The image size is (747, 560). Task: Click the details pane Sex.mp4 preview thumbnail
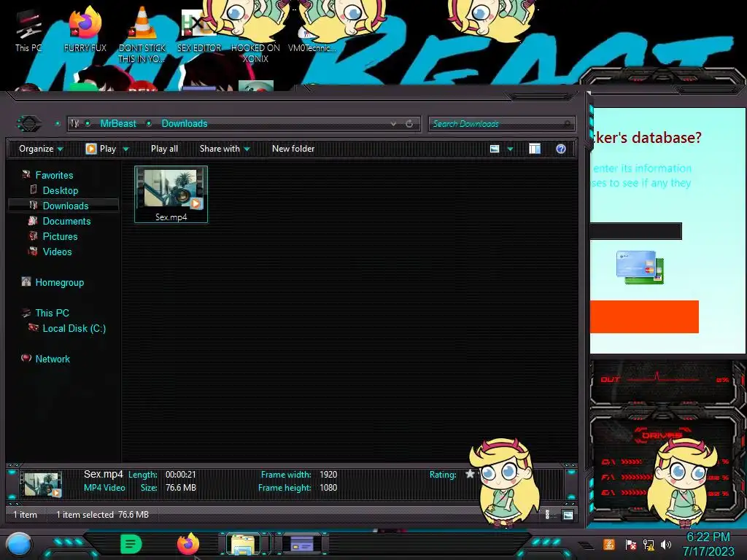(x=43, y=484)
